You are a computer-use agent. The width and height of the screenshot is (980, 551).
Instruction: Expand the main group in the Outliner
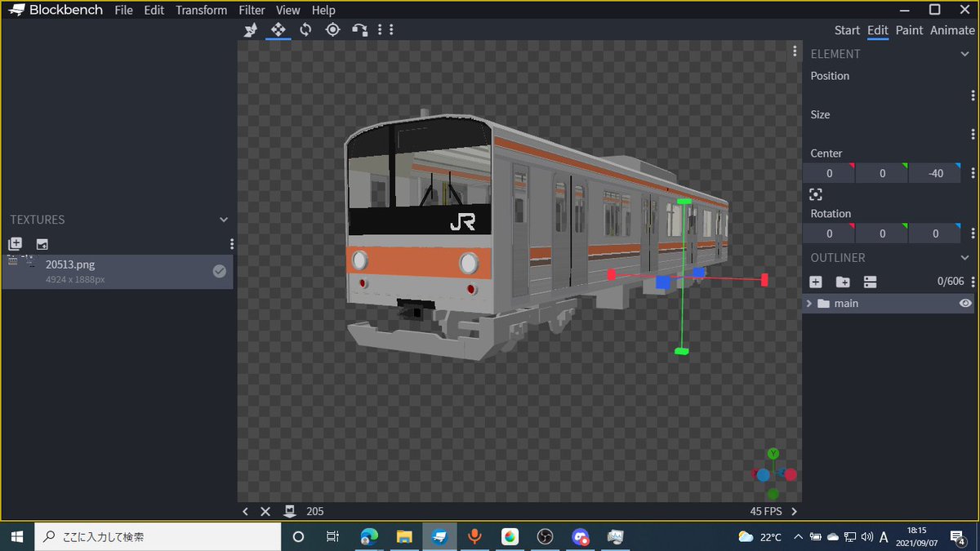(809, 303)
